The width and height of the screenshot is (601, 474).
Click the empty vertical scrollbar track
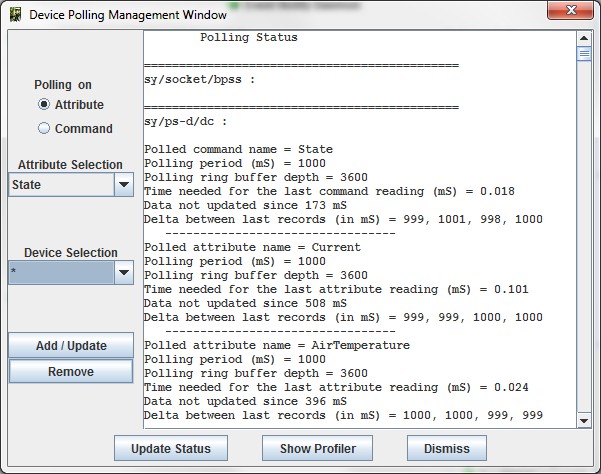coord(584,250)
